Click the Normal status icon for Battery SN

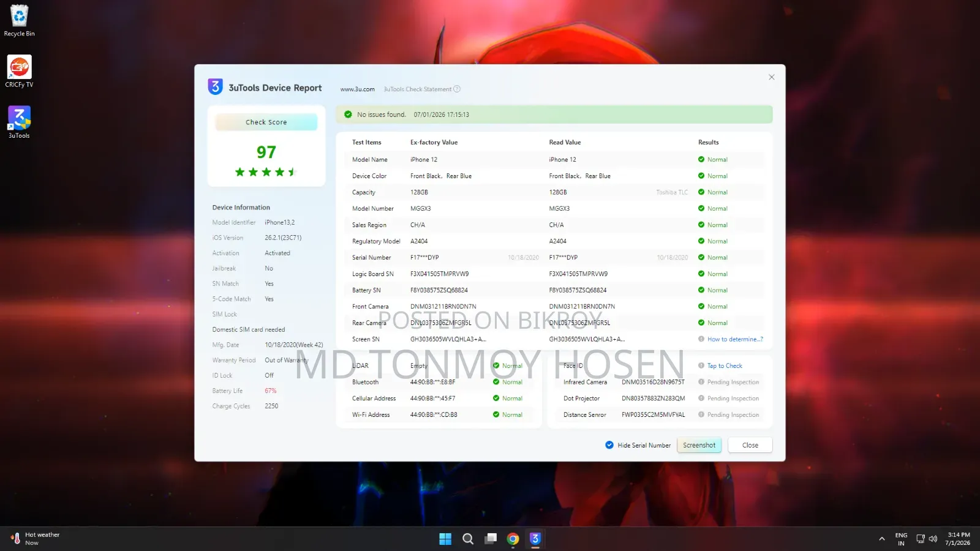coord(701,290)
